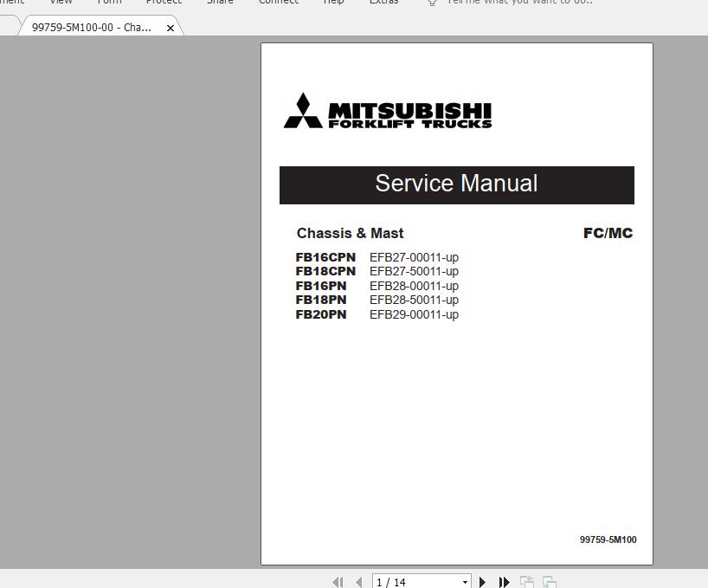The image size is (708, 588).
Task: Click the lightbulb Tell me icon
Action: click(432, 3)
